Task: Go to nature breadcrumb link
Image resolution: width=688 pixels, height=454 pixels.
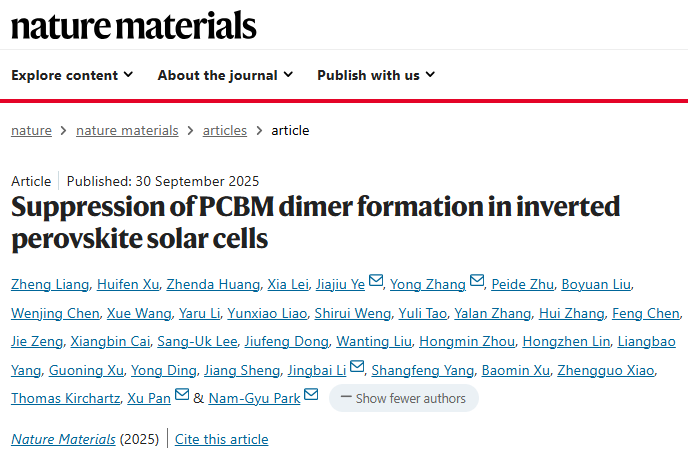Action: click(x=31, y=130)
